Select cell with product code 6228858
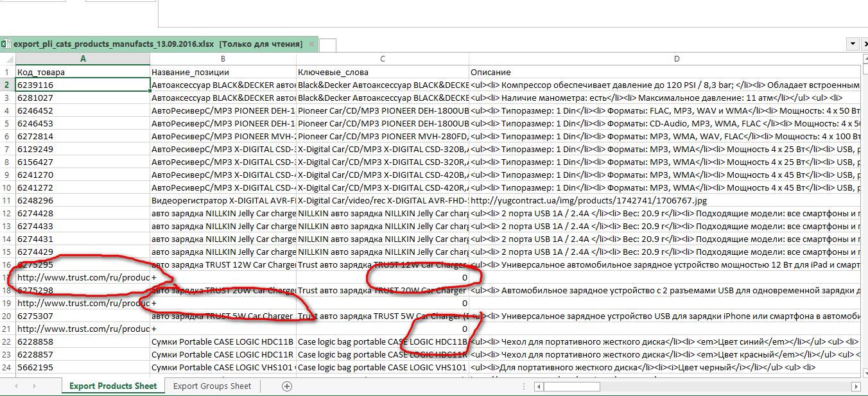 (83, 341)
